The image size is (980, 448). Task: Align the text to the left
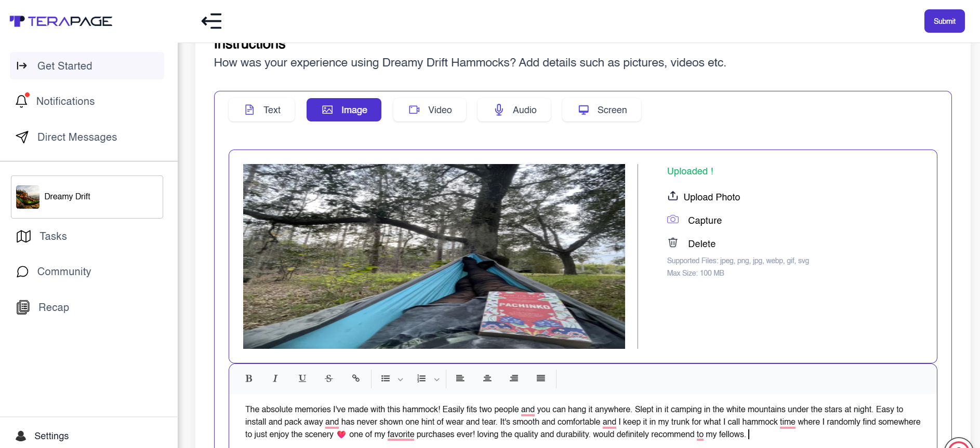pyautogui.click(x=460, y=378)
